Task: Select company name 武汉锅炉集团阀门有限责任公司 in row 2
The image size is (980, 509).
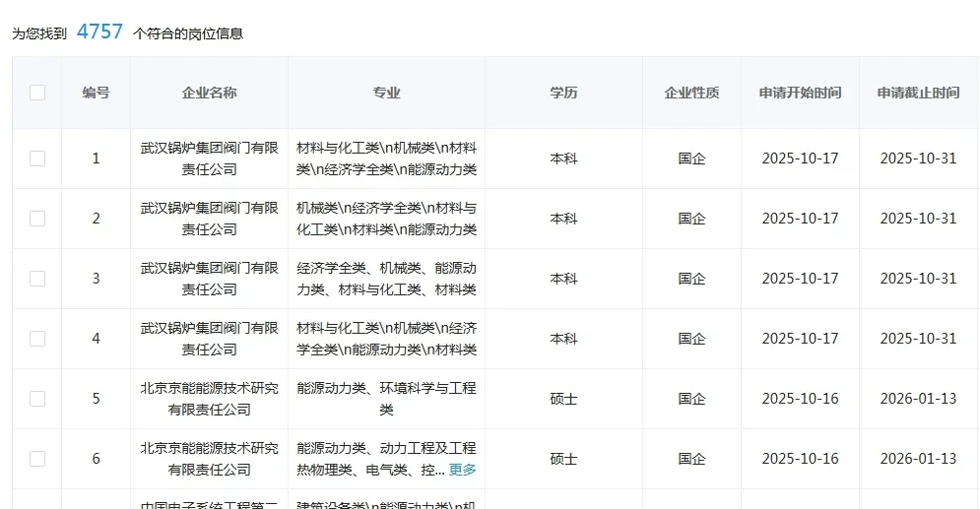Action: pos(210,219)
